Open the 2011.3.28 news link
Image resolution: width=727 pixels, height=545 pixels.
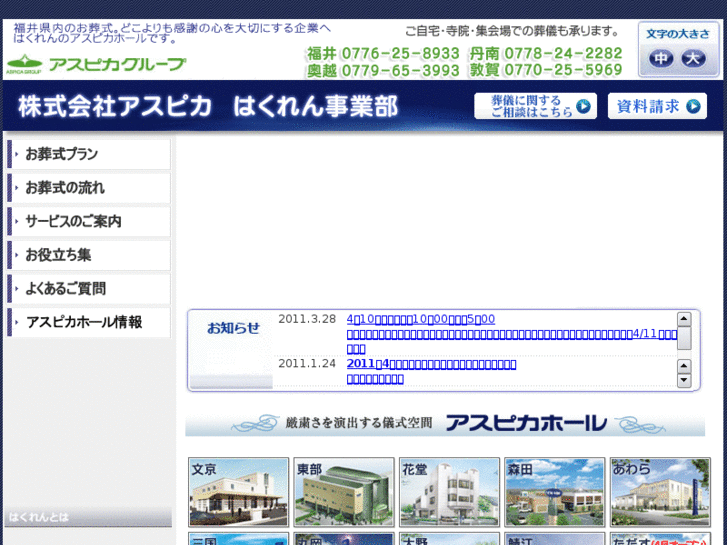511,333
